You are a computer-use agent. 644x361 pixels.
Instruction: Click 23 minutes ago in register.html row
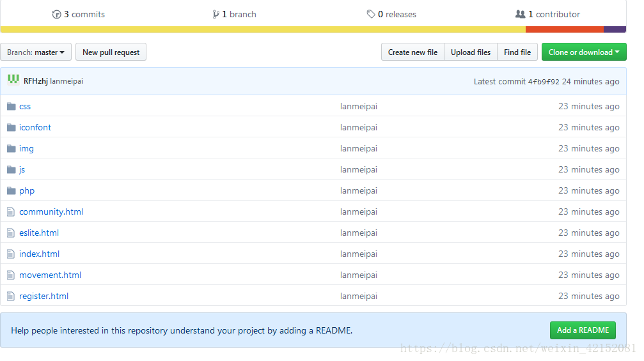coord(588,296)
